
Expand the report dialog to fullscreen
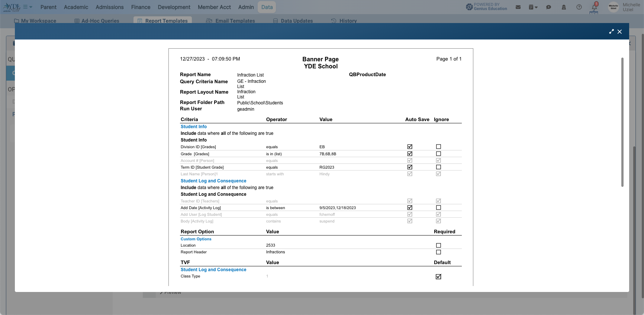(611, 32)
